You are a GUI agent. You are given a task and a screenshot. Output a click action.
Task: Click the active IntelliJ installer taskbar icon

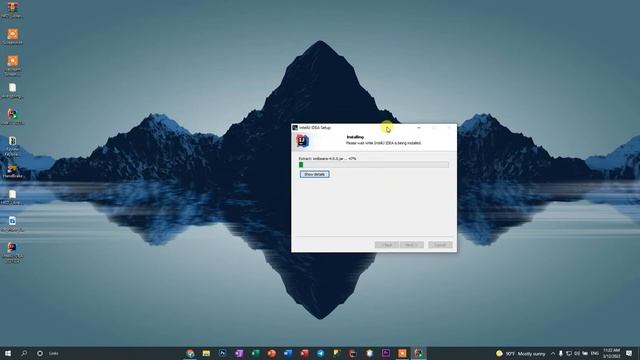pyautogui.click(x=418, y=353)
